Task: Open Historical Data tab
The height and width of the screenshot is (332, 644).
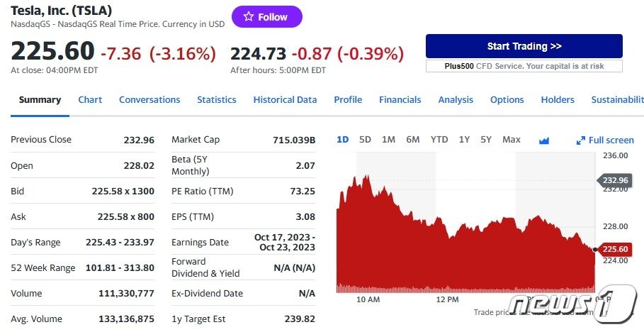Action: point(285,100)
